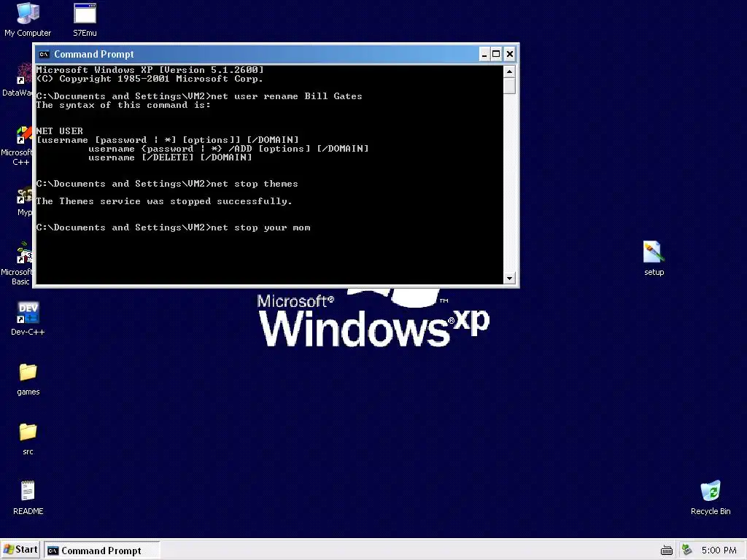Select the src folder icon

click(x=28, y=438)
